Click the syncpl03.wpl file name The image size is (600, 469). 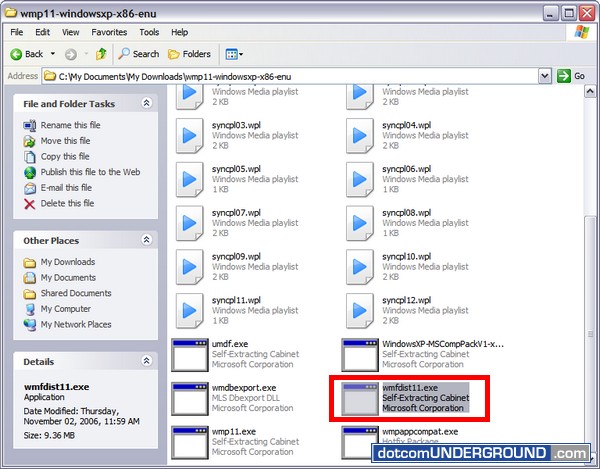236,125
